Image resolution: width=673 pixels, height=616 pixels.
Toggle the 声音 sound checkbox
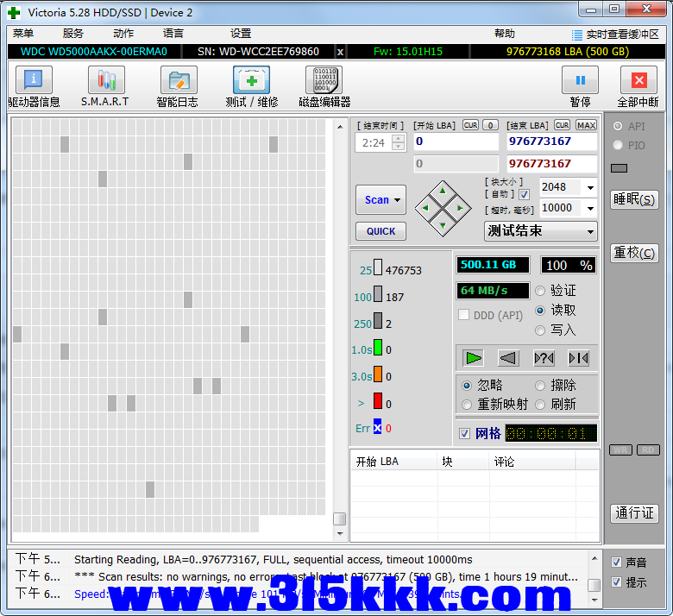click(x=616, y=562)
